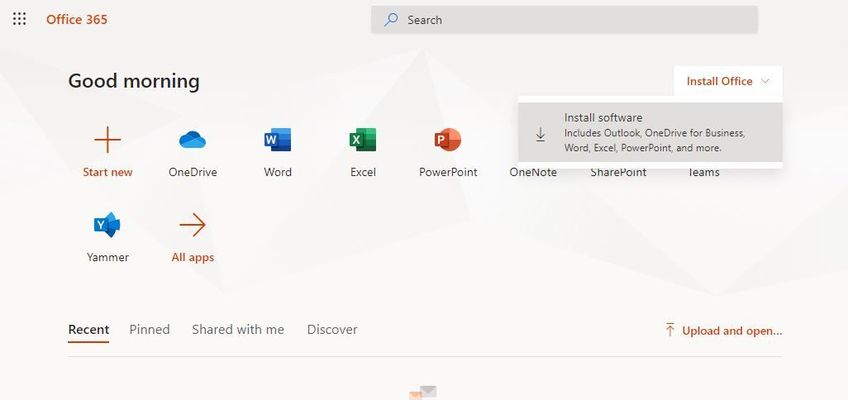Click the download arrow icon in menu
This screenshot has width=848, height=400.
click(x=540, y=134)
